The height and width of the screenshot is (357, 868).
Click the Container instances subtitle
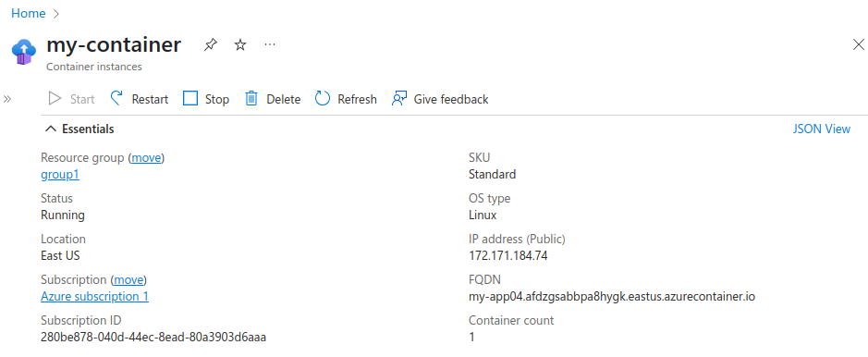(94, 67)
